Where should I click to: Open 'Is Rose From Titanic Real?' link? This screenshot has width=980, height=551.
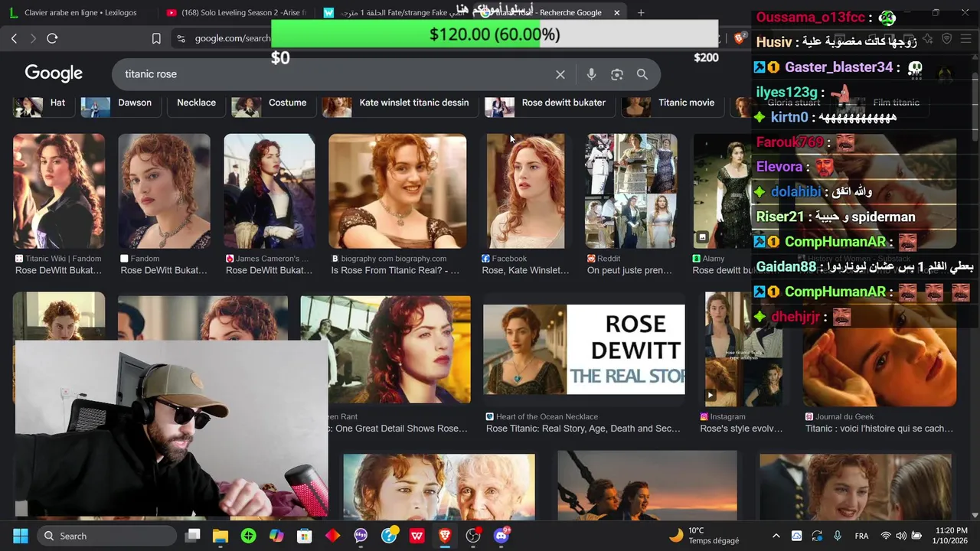click(x=395, y=270)
